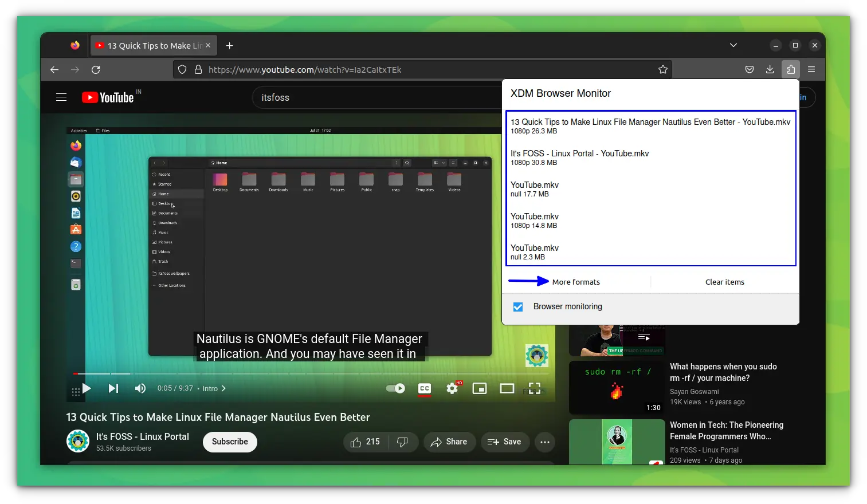Image resolution: width=867 pixels, height=504 pixels.
Task: Open the list all tabs dropdown
Action: point(733,45)
